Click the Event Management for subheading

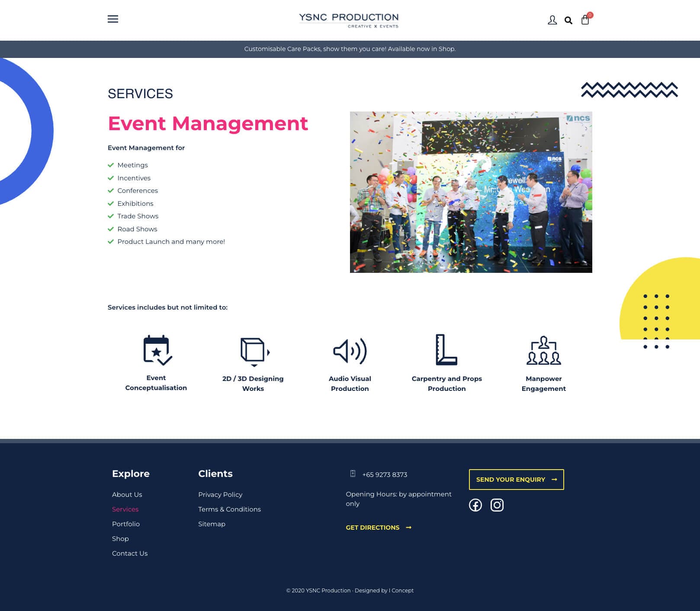pos(146,148)
